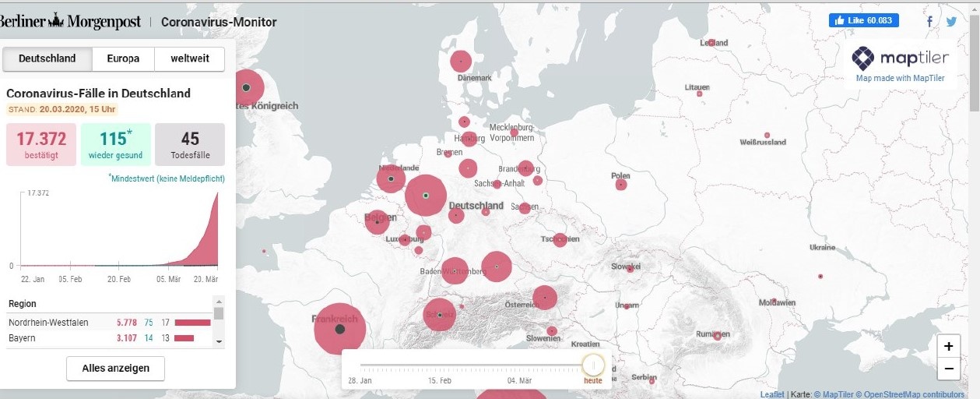Switch to the Deutschland tab
Screen dimensions: 980x399
coord(47,58)
